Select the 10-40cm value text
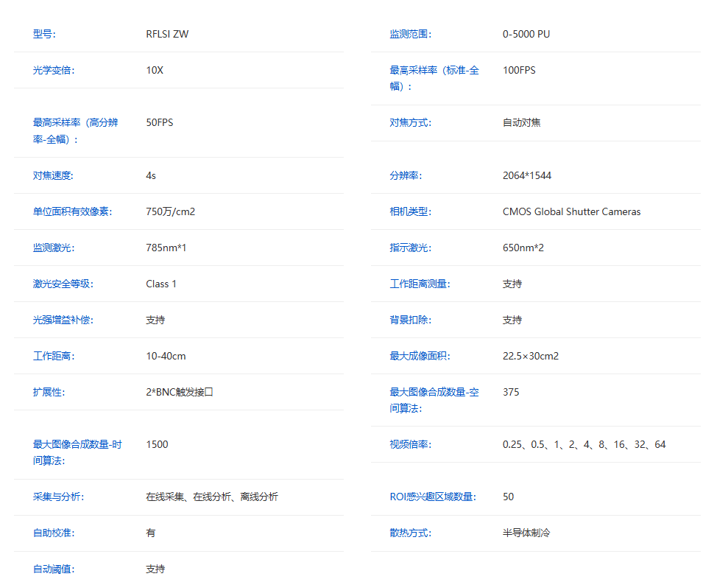728x582 pixels. [x=166, y=355]
